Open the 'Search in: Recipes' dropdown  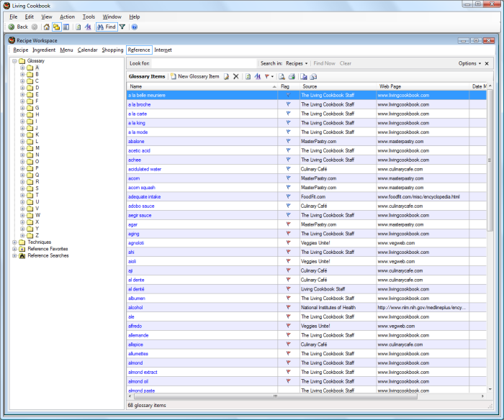(x=297, y=63)
